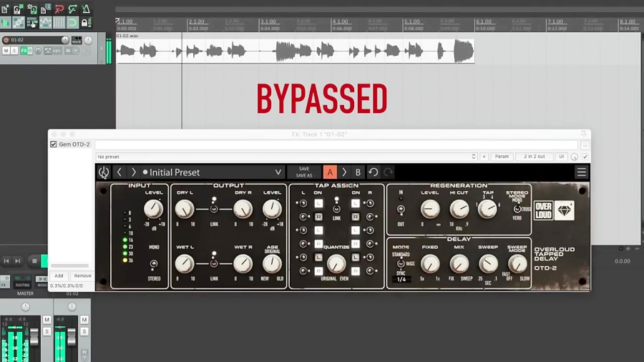Open the master ROUTING button
This screenshot has height=362, width=644.
[23, 282]
